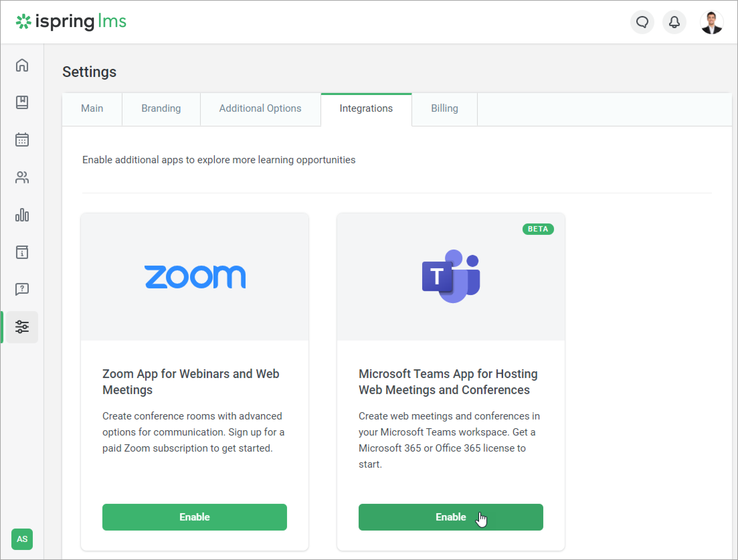Switch to the Main tab
Image resolution: width=738 pixels, height=560 pixels.
coord(92,109)
